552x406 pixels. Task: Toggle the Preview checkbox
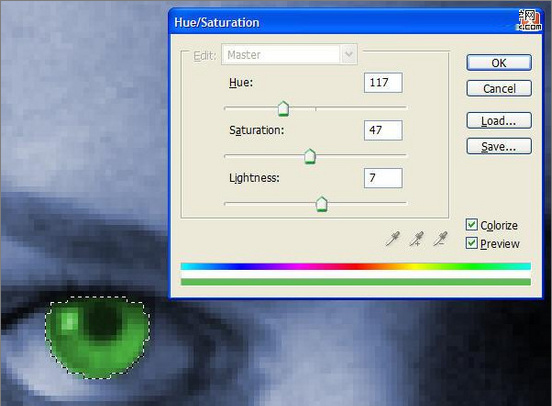click(471, 243)
